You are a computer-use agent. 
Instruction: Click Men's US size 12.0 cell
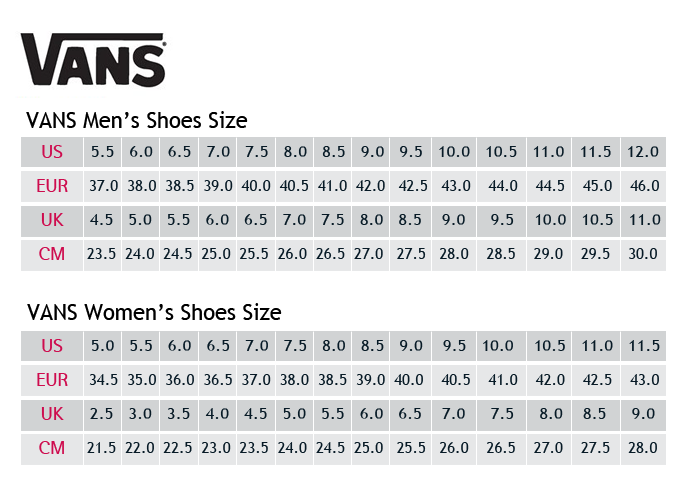tap(643, 152)
